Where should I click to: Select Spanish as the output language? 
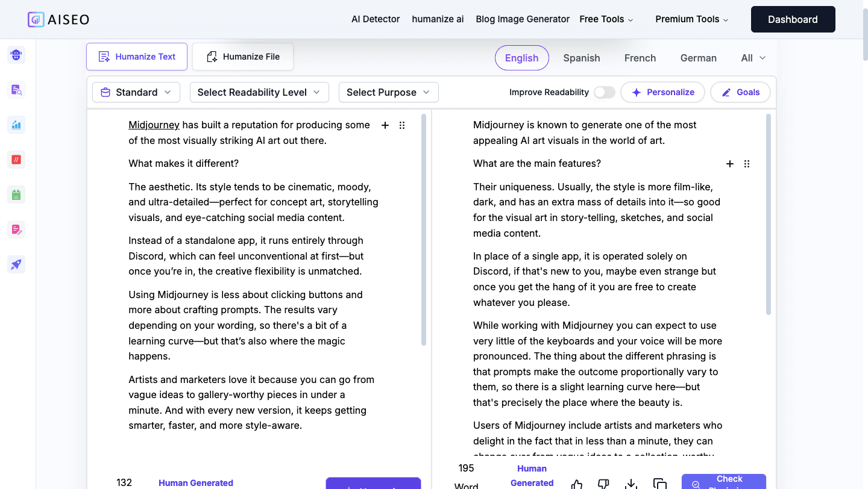[x=582, y=58]
